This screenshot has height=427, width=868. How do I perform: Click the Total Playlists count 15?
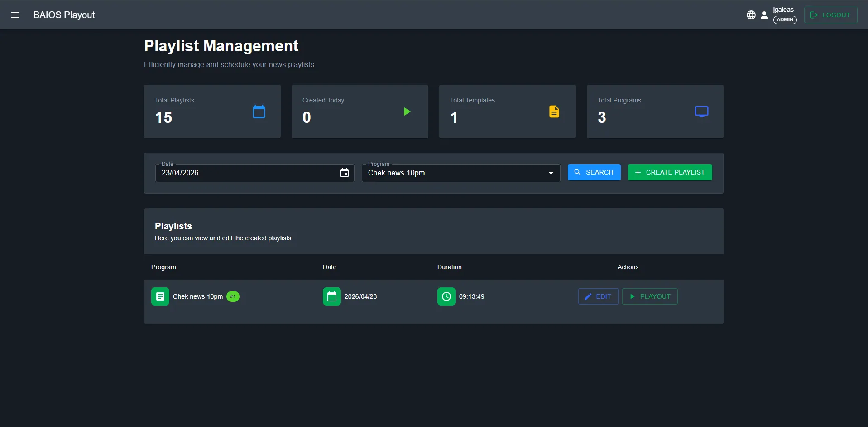click(x=163, y=117)
